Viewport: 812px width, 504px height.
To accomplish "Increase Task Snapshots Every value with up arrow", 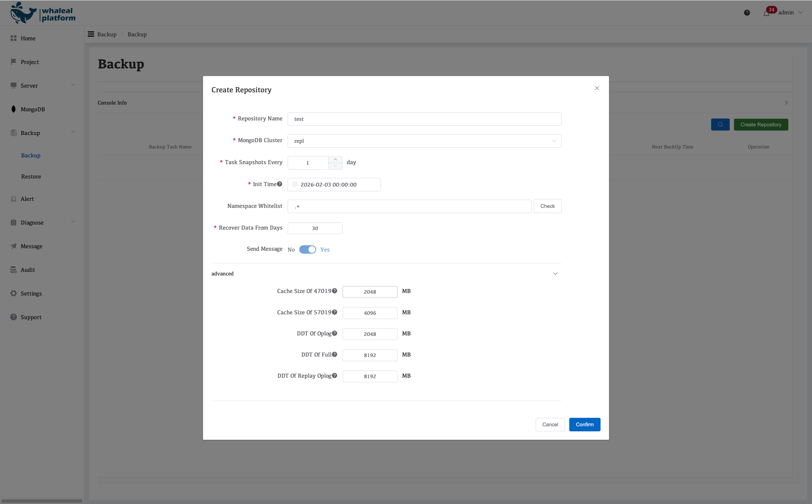I will [335, 159].
